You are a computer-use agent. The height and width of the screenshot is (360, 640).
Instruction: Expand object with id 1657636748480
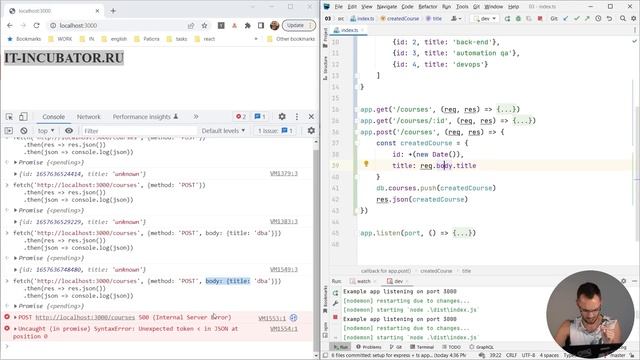pos(16,270)
